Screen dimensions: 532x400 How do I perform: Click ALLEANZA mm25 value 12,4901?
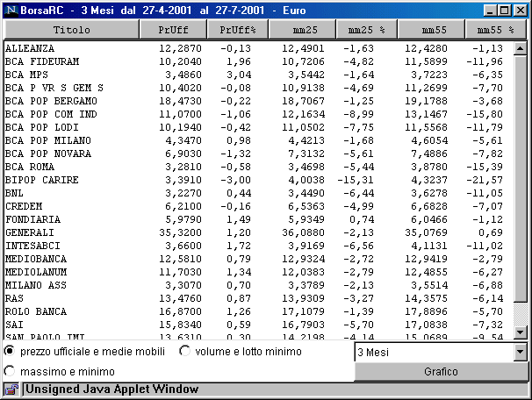coord(304,48)
